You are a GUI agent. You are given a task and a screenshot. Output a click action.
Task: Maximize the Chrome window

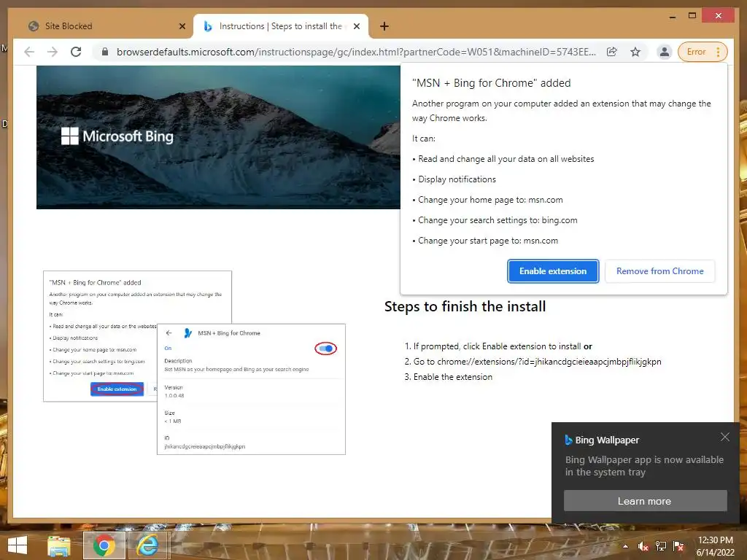[x=692, y=16]
